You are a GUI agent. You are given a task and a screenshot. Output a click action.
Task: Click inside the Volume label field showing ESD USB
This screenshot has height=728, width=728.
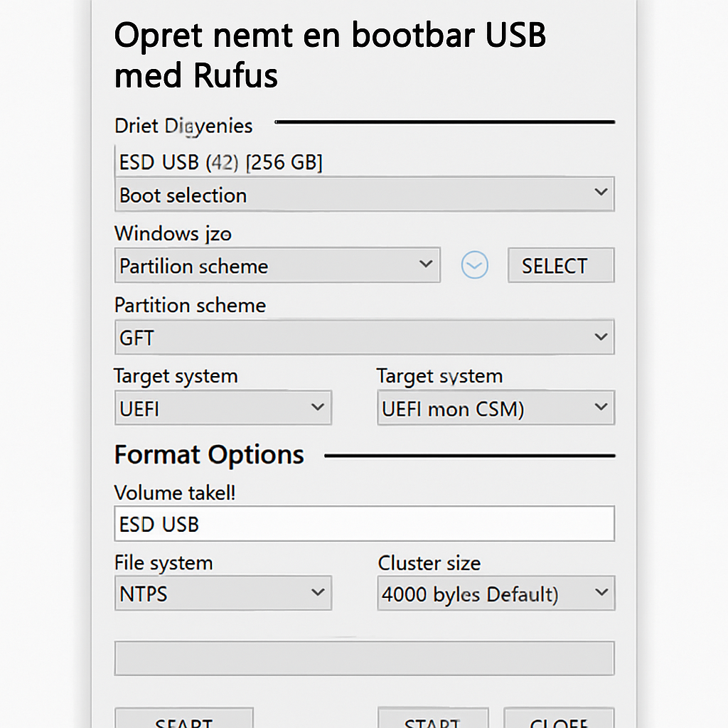(364, 523)
